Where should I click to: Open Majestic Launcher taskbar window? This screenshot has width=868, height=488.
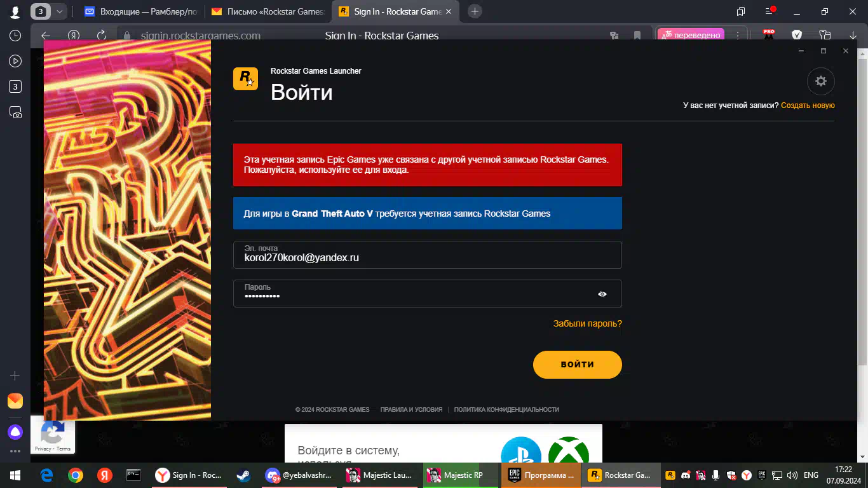380,475
